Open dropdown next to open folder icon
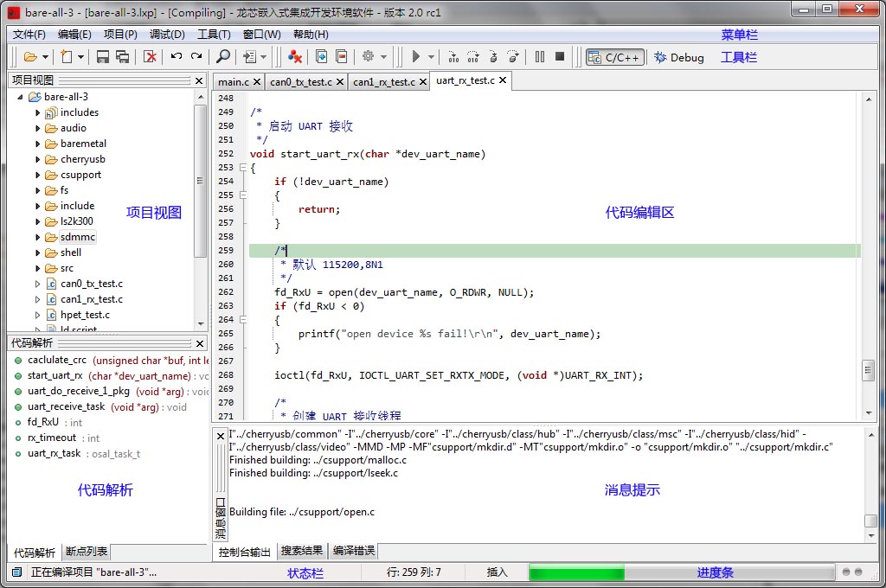Screen dimensions: 886x588 (x=45, y=57)
